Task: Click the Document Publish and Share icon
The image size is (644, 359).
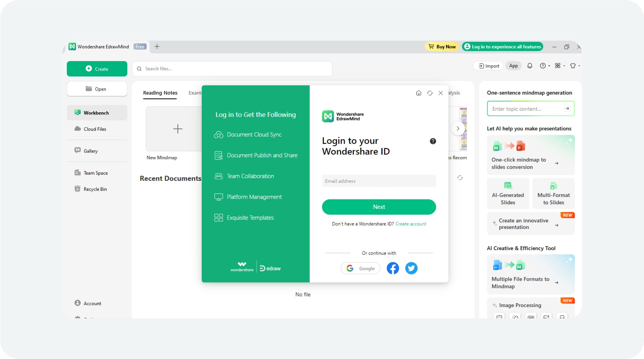Action: pos(218,155)
